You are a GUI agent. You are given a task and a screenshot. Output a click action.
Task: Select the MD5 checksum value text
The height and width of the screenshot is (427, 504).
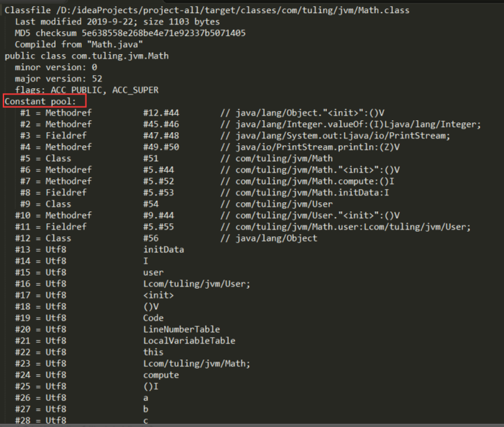click(x=163, y=33)
